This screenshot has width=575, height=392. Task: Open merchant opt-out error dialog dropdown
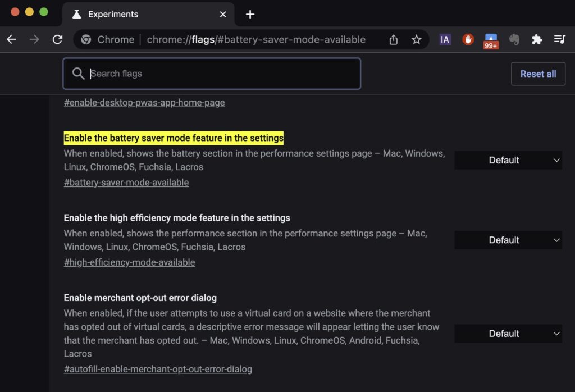[x=508, y=334]
